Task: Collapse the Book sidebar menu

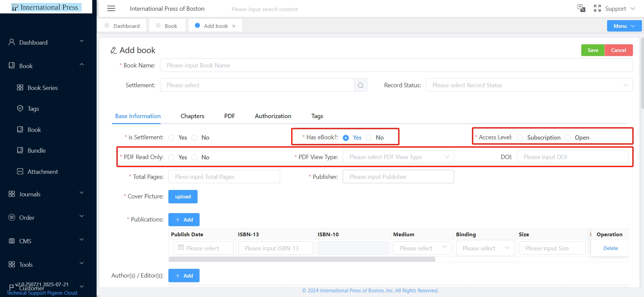Action: coord(82,64)
